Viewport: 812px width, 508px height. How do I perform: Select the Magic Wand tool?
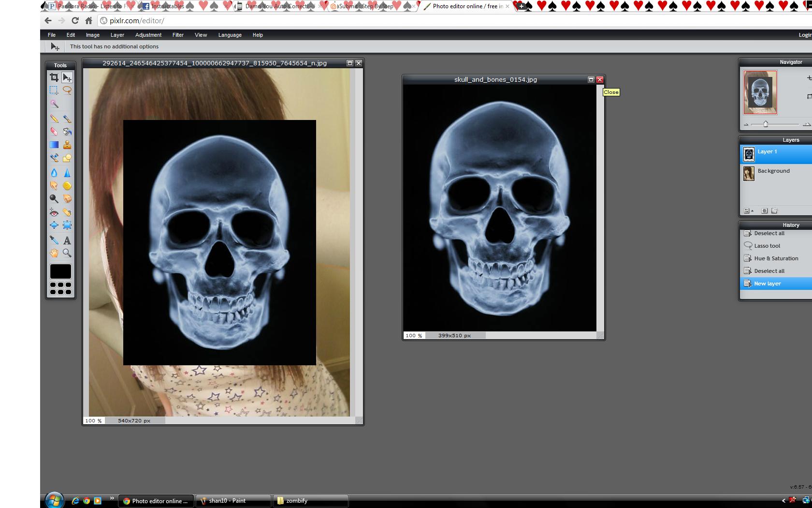pos(54,104)
